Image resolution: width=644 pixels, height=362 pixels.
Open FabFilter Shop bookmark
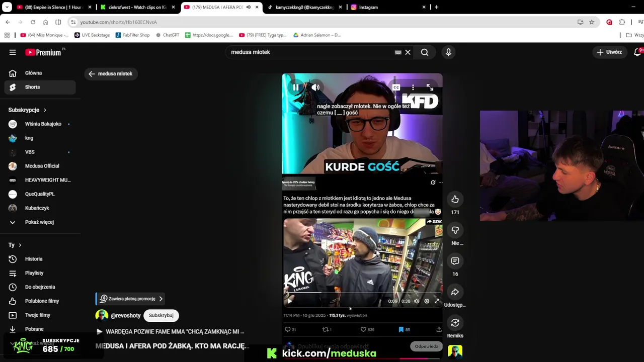[x=133, y=35]
